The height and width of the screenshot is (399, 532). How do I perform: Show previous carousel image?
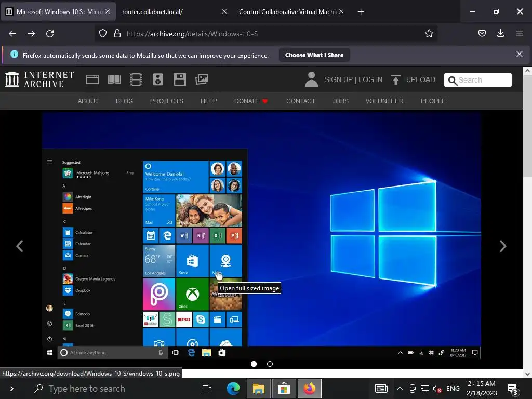coord(20,246)
